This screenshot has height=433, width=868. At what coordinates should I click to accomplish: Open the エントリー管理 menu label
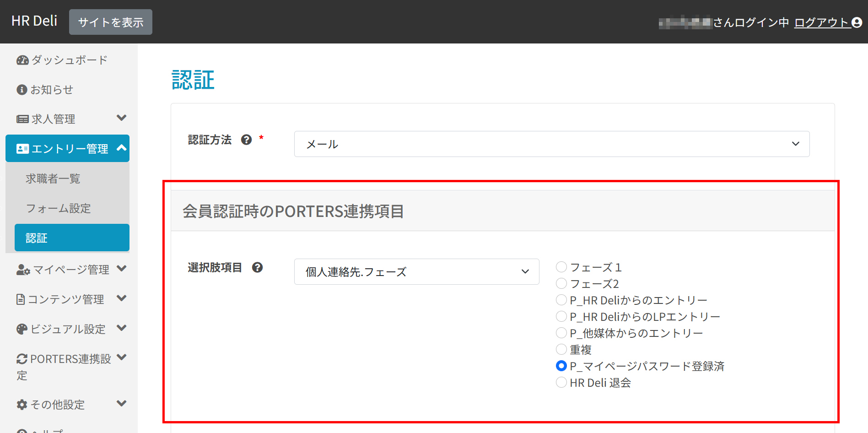click(x=70, y=149)
